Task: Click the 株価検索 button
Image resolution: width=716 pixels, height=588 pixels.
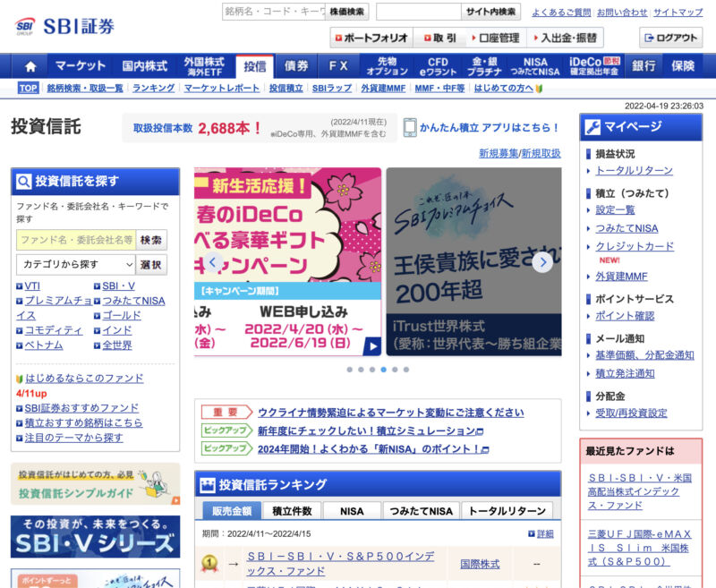Action: point(347,12)
